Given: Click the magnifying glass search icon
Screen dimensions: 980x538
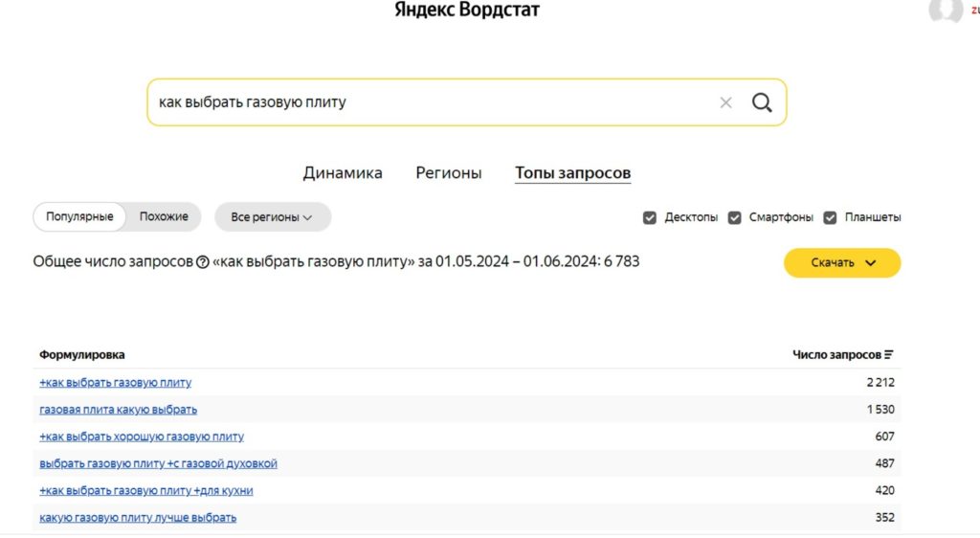Looking at the screenshot, I should (761, 102).
